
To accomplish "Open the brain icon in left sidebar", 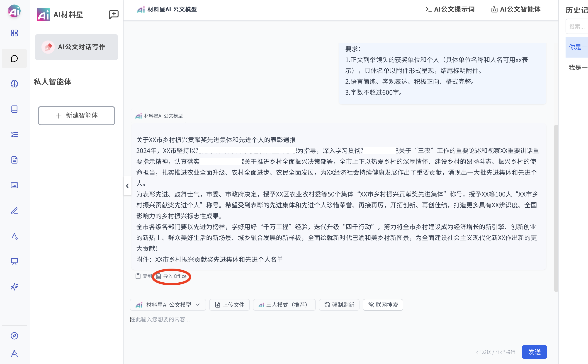I will point(14,84).
